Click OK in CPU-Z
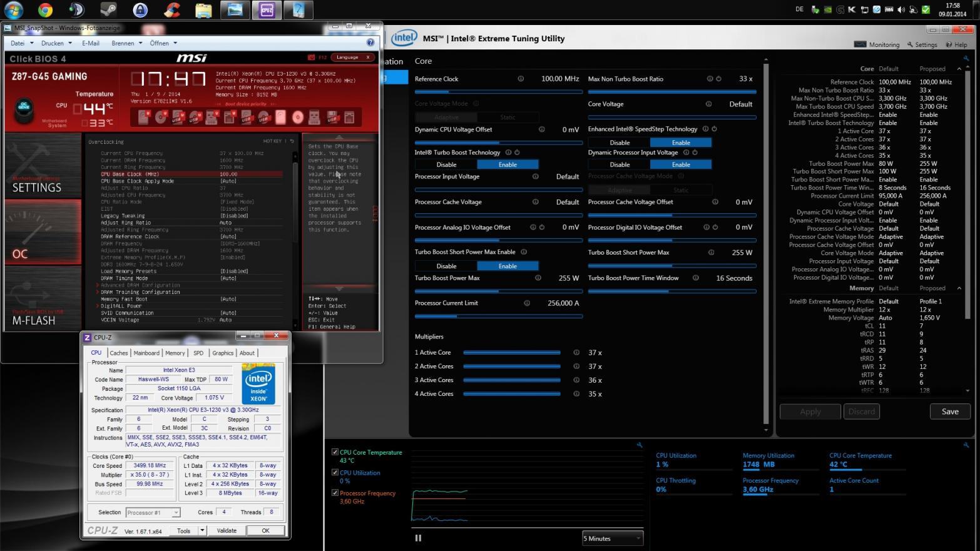Image resolution: width=980 pixels, height=551 pixels. (265, 530)
